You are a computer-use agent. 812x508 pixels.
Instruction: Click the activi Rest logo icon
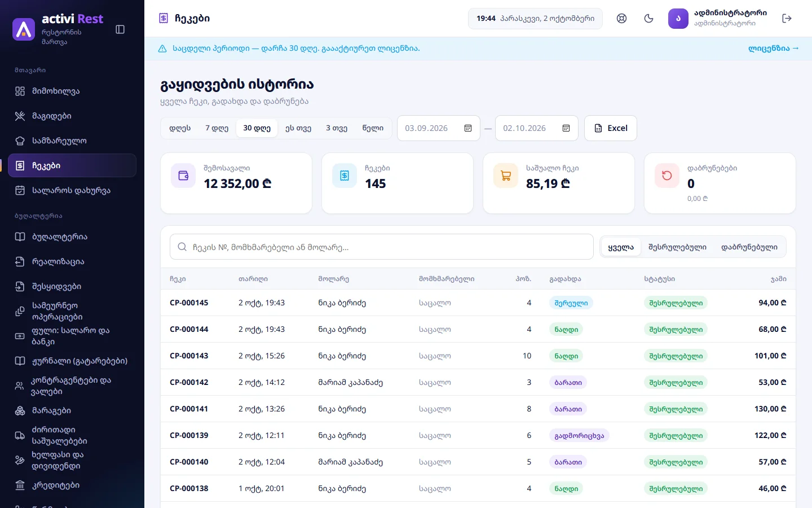24,29
